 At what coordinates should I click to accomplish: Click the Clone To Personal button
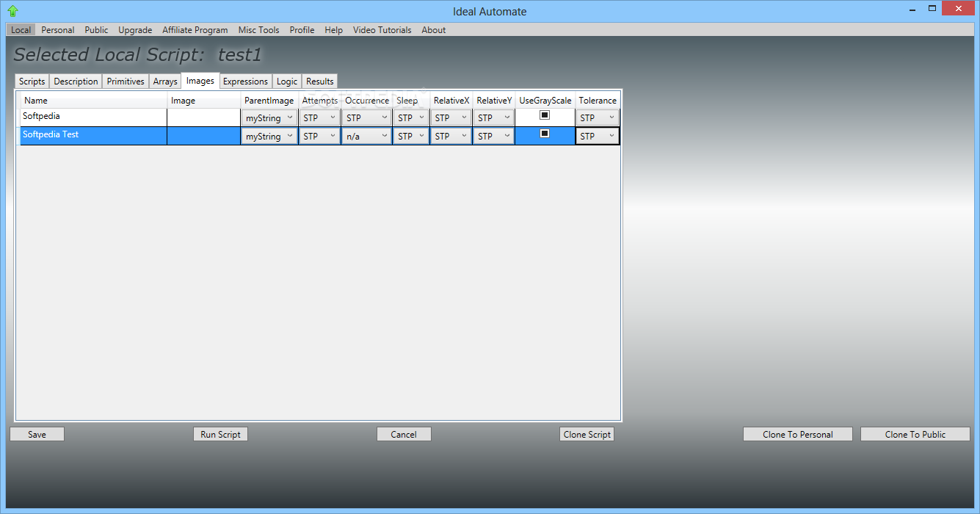click(x=797, y=434)
